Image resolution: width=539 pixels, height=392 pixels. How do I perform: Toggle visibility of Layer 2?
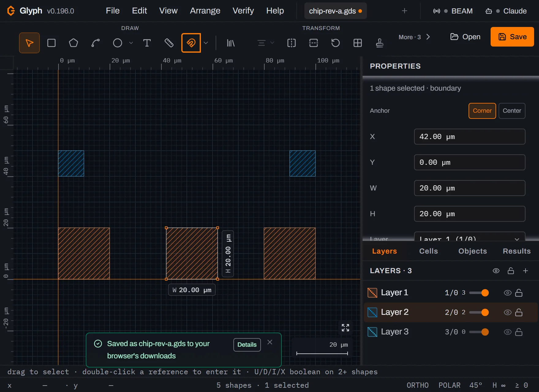click(507, 312)
